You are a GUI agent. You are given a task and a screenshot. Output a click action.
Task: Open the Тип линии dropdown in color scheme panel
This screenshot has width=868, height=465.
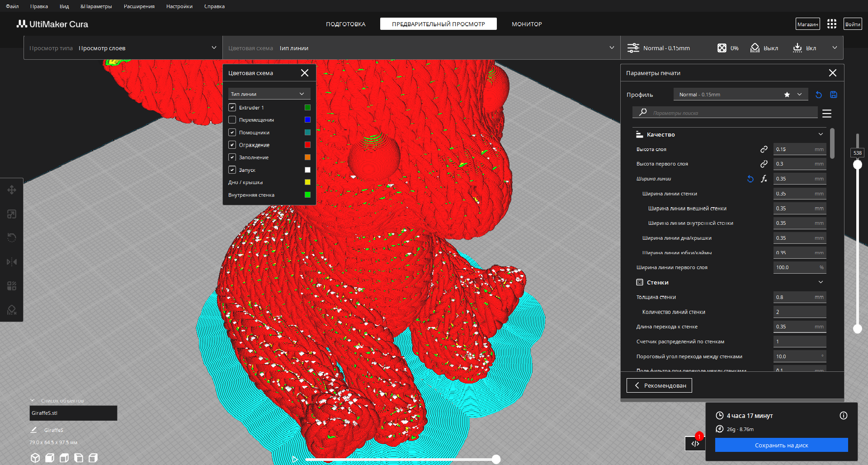tap(269, 94)
